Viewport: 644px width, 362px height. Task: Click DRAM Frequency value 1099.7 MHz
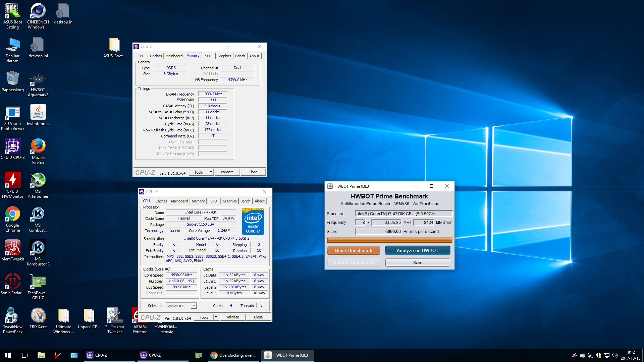pos(212,94)
